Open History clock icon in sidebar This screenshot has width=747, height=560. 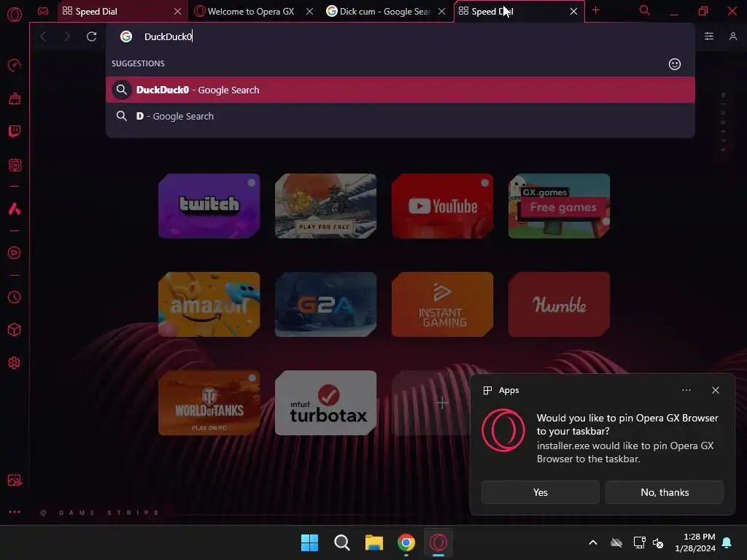coord(15,297)
